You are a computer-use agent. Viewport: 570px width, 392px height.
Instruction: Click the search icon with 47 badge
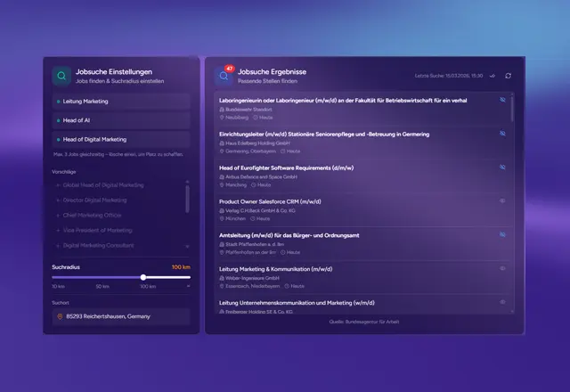coord(223,76)
